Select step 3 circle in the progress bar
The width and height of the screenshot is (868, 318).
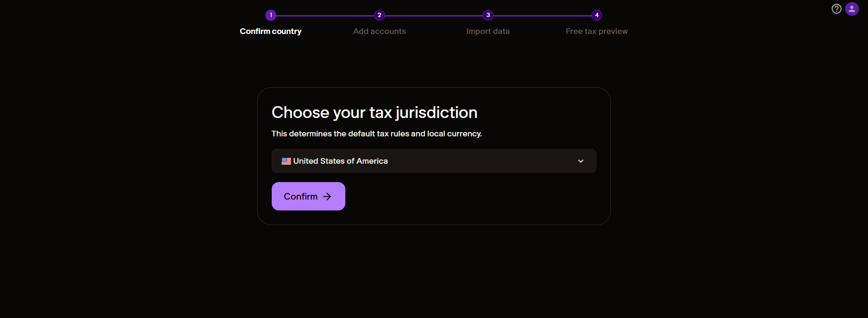(488, 15)
